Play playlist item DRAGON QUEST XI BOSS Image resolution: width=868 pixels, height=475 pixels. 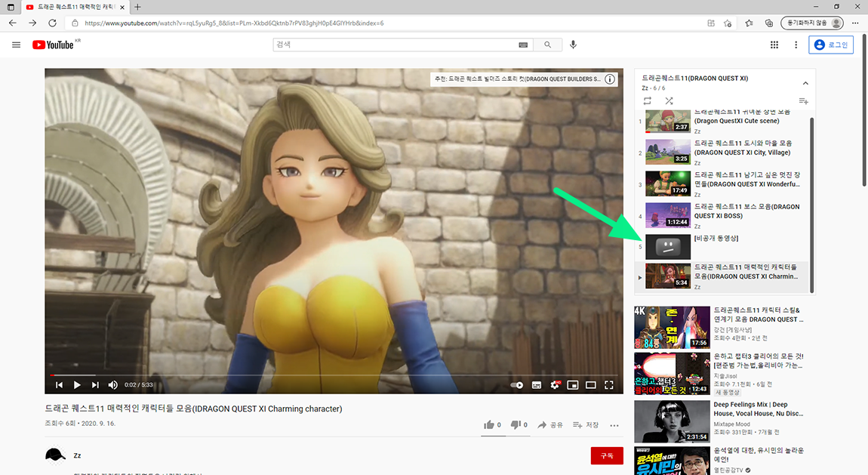pyautogui.click(x=722, y=215)
